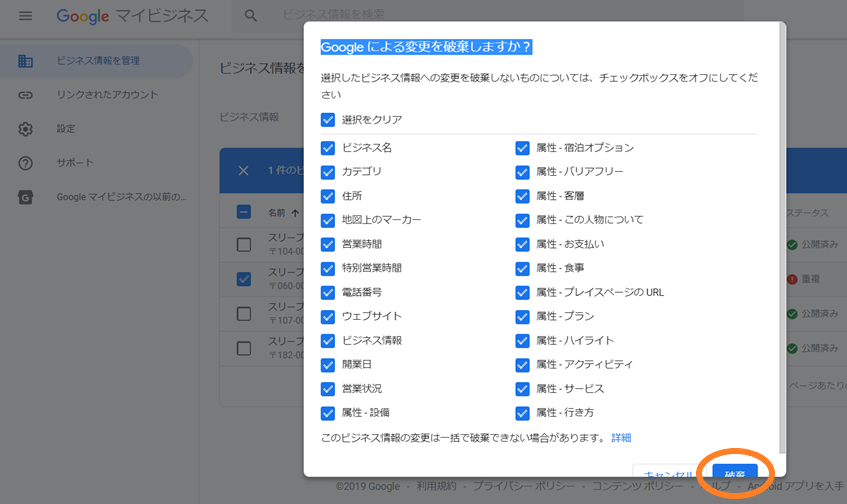Uncheck the 営業状況 checkbox
Image resolution: width=847 pixels, height=504 pixels.
pos(328,389)
